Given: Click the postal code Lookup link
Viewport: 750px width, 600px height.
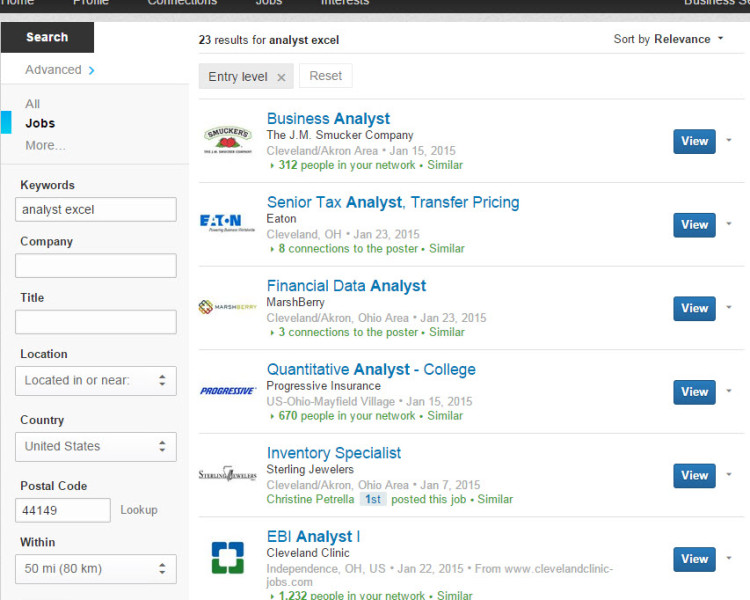Looking at the screenshot, I should pos(139,510).
